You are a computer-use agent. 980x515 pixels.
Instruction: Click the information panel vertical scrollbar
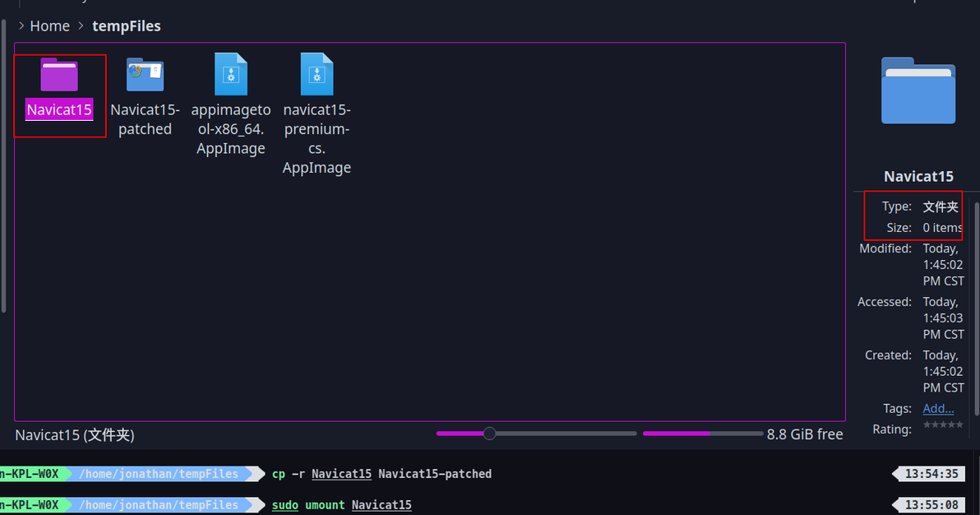pos(977,308)
